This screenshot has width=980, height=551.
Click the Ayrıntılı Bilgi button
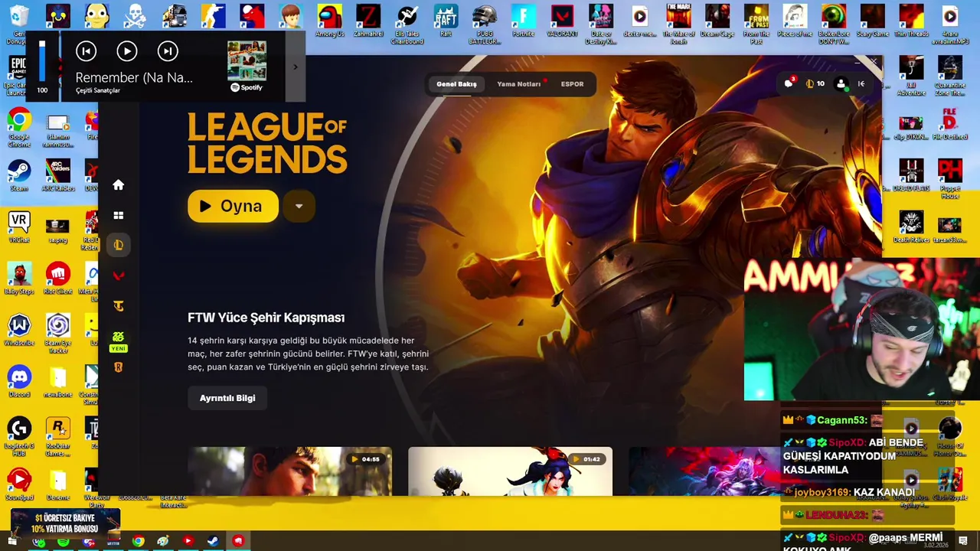(x=227, y=398)
